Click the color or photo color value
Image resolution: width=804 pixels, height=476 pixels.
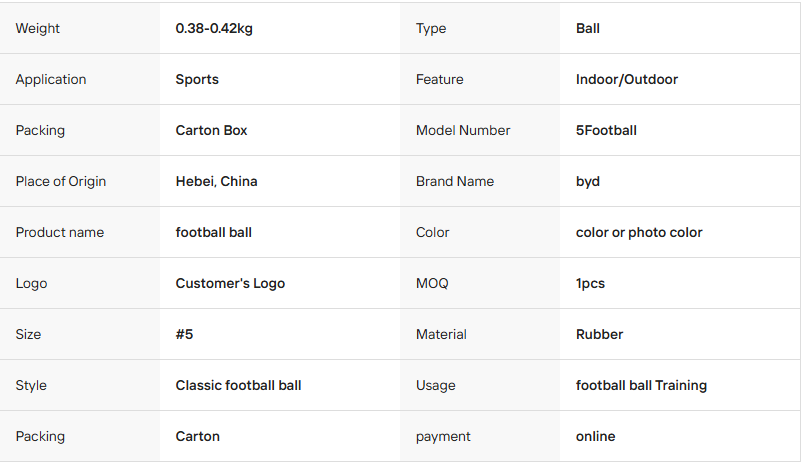[639, 232]
